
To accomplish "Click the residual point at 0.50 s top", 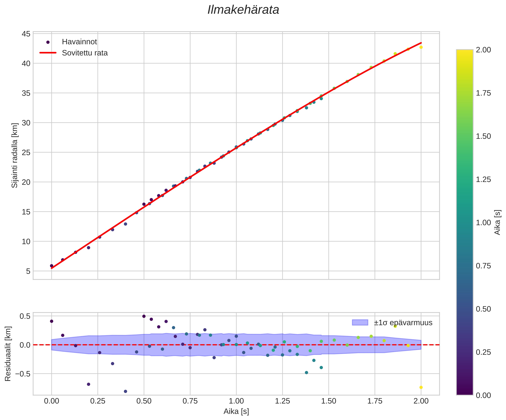I will click(x=144, y=316).
